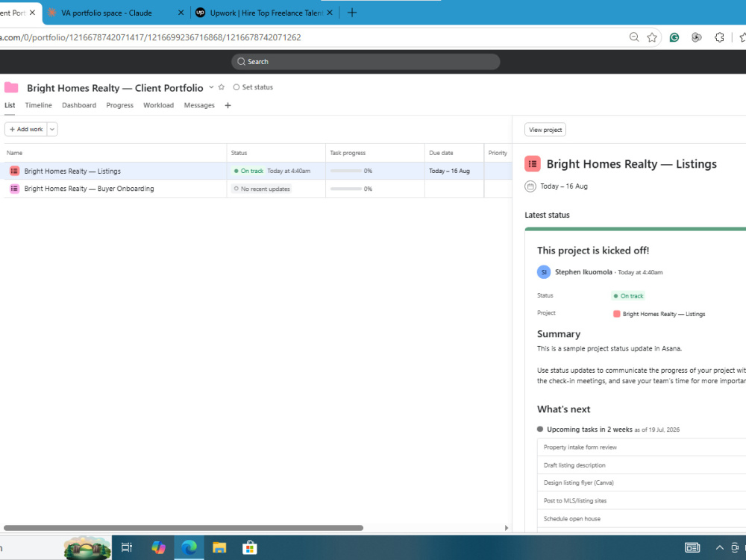Image resolution: width=746 pixels, height=560 pixels.
Task: Click the View project button
Action: coord(545,130)
